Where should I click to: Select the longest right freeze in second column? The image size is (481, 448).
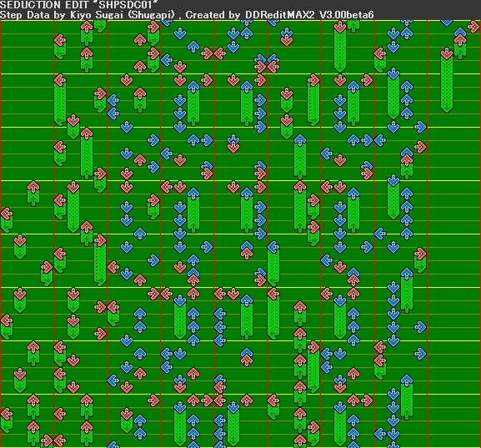tap(100, 259)
